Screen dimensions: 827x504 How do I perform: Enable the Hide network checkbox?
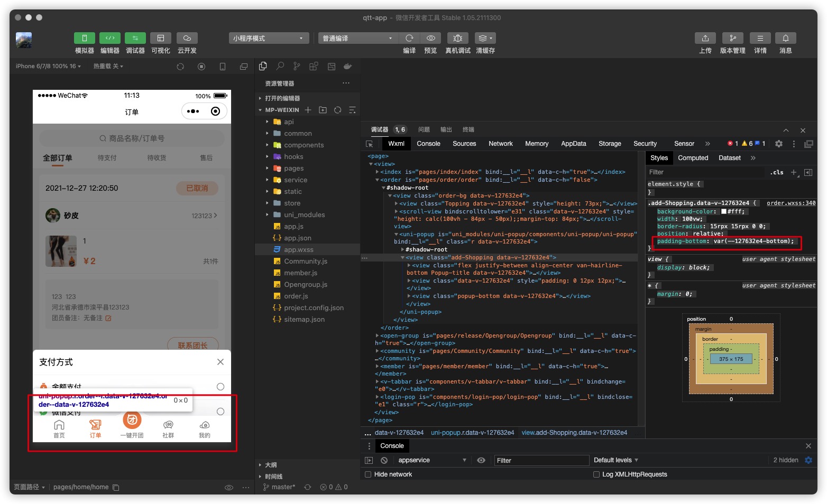(368, 474)
